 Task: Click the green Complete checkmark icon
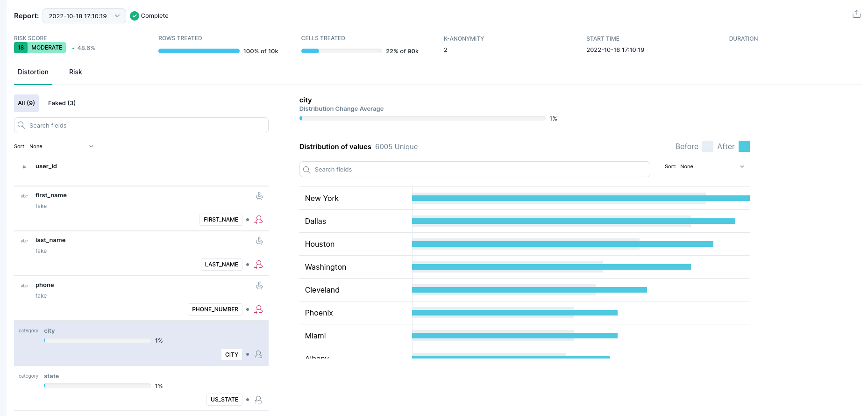(135, 16)
